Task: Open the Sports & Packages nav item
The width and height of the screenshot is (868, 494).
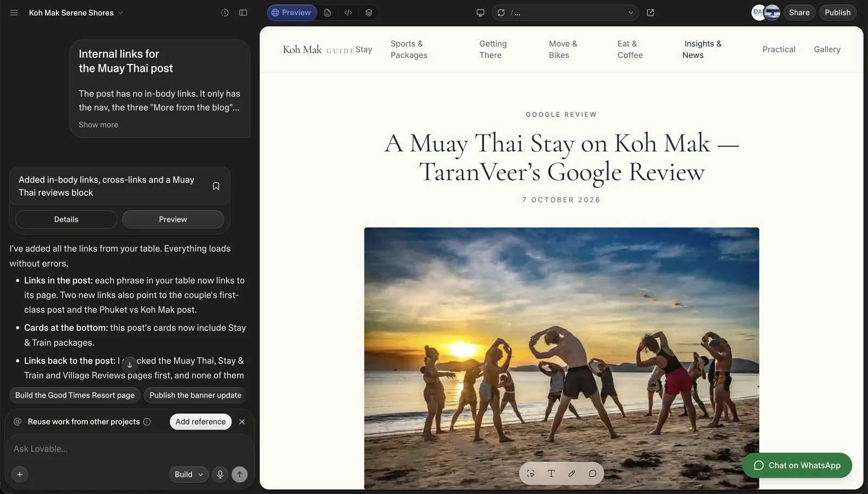Action: [409, 49]
